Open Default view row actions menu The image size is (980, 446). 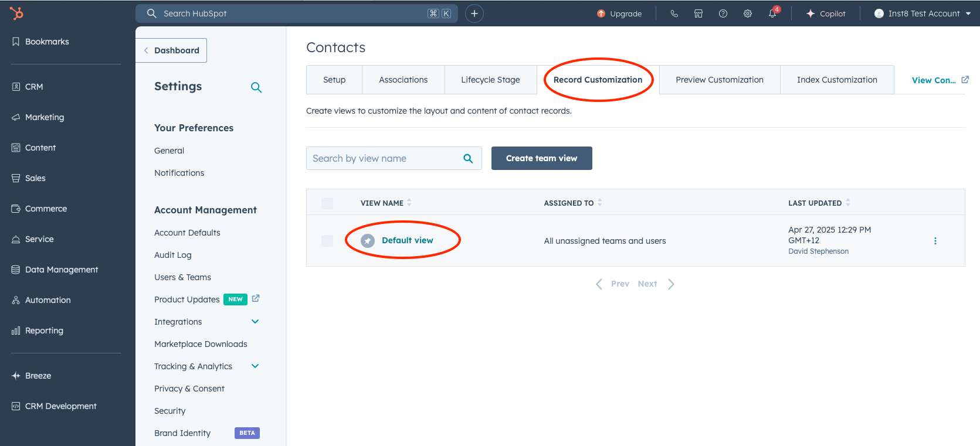(x=935, y=241)
